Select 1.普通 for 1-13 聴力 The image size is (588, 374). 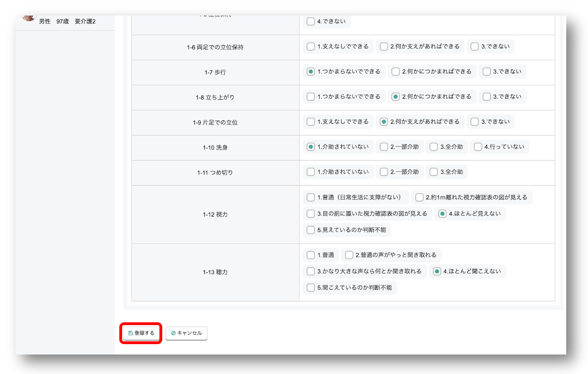pyautogui.click(x=310, y=255)
